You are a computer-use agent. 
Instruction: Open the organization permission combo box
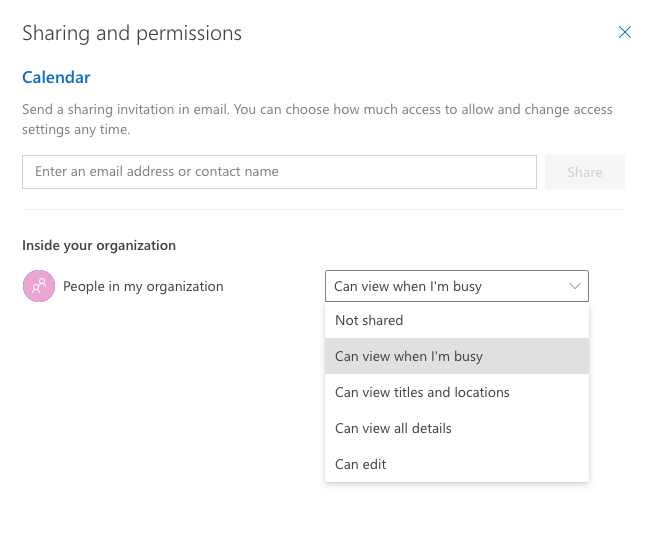(x=456, y=286)
